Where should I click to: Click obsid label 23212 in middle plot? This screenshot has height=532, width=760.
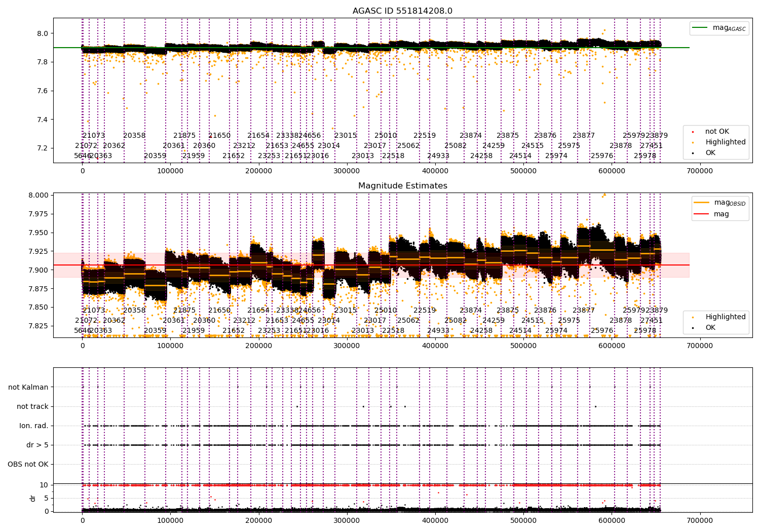244,321
